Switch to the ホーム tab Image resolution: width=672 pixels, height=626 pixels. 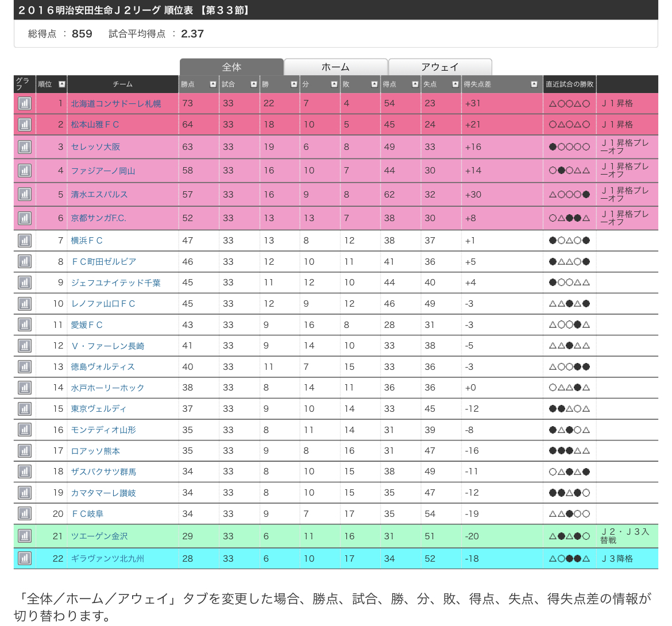point(335,67)
